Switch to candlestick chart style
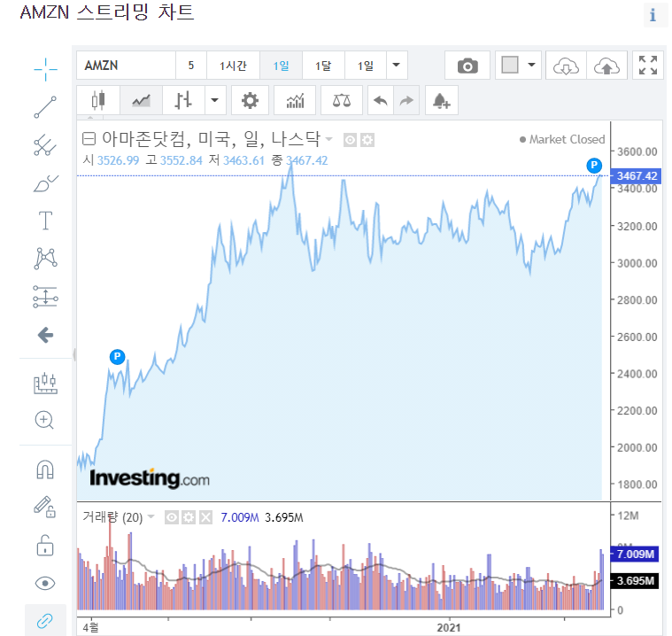 pyautogui.click(x=98, y=100)
